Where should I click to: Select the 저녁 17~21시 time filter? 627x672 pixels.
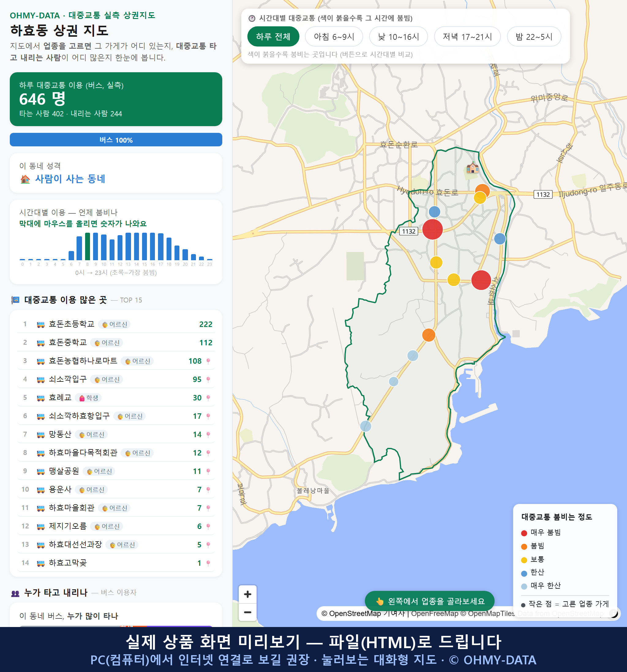[x=467, y=36]
